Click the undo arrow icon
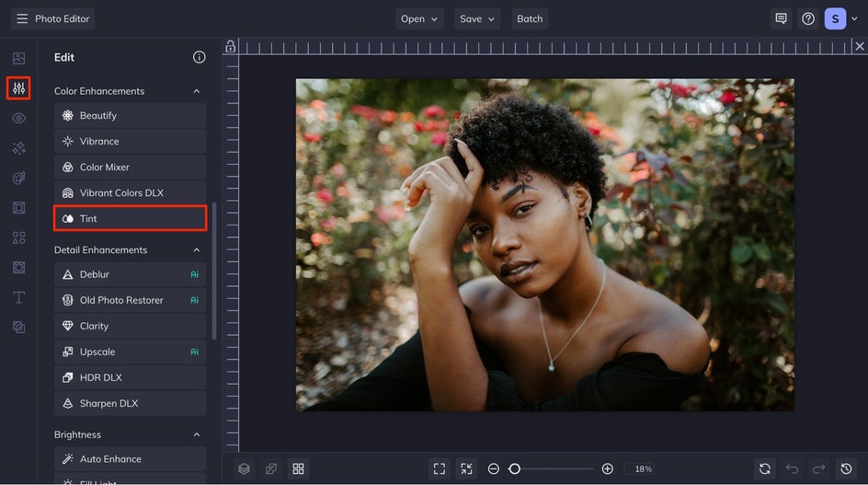Screen dimensions: 868x485 point(793,469)
